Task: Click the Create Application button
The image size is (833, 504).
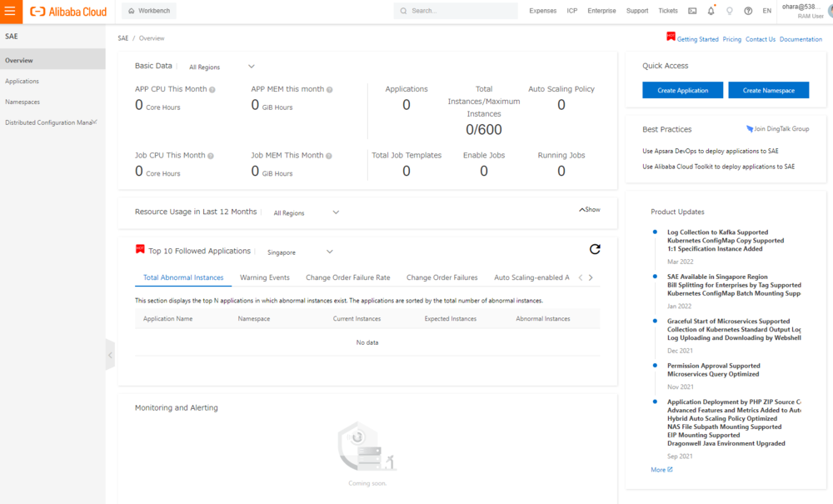Action: 682,90
